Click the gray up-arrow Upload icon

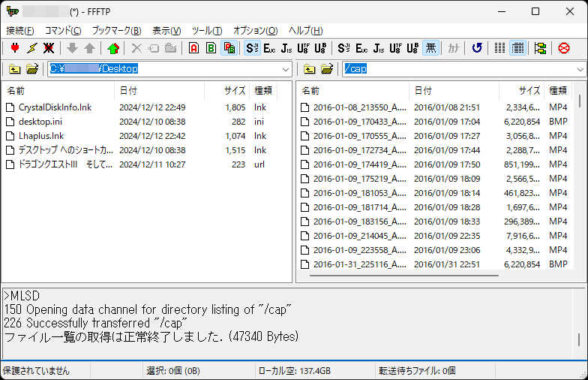[x=89, y=48]
